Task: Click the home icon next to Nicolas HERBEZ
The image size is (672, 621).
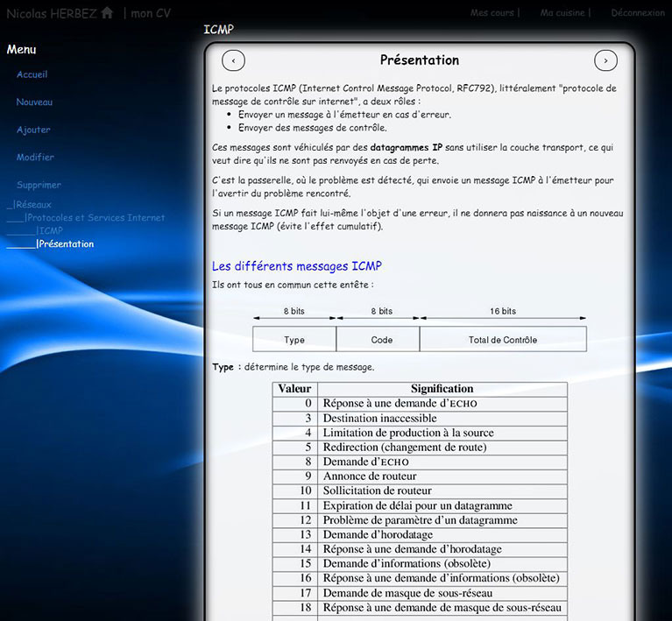Action: (x=107, y=13)
